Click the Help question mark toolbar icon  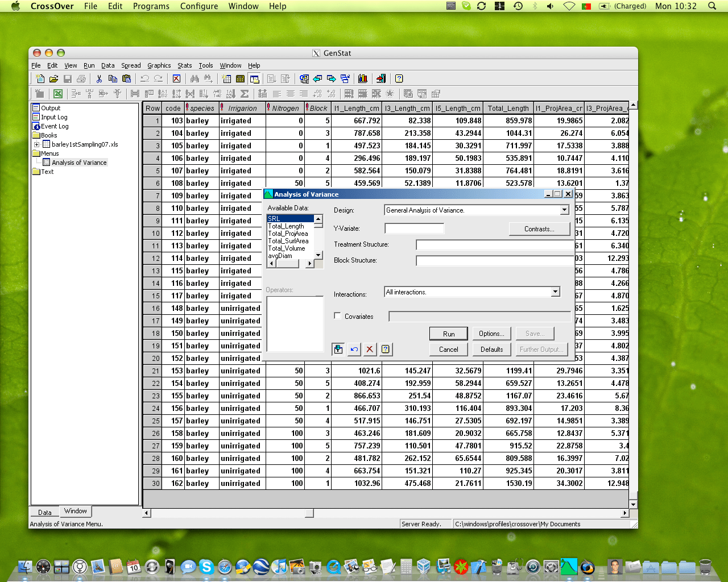[399, 79]
